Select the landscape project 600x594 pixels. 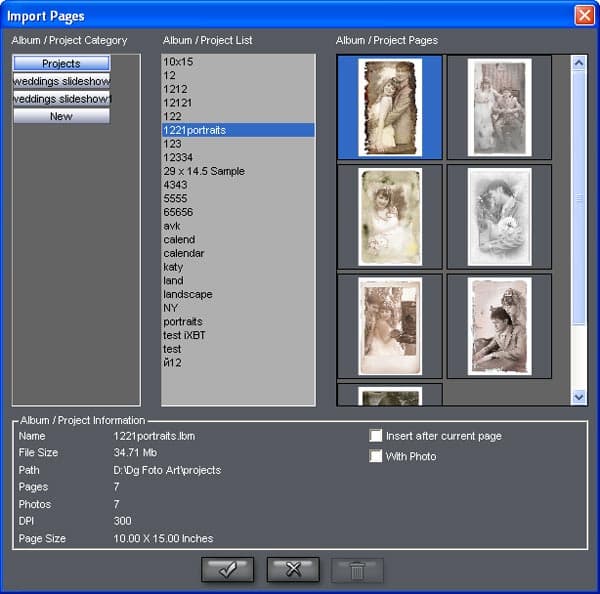pyautogui.click(x=238, y=294)
